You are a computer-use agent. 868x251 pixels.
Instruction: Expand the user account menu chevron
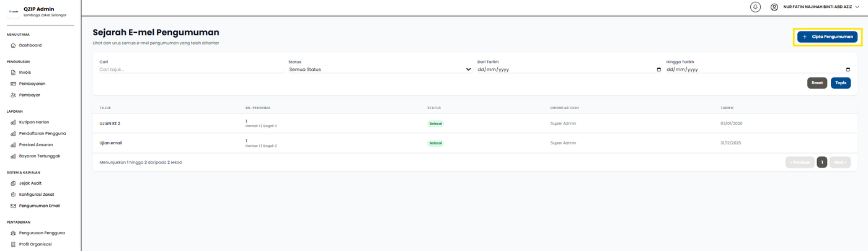[857, 7]
